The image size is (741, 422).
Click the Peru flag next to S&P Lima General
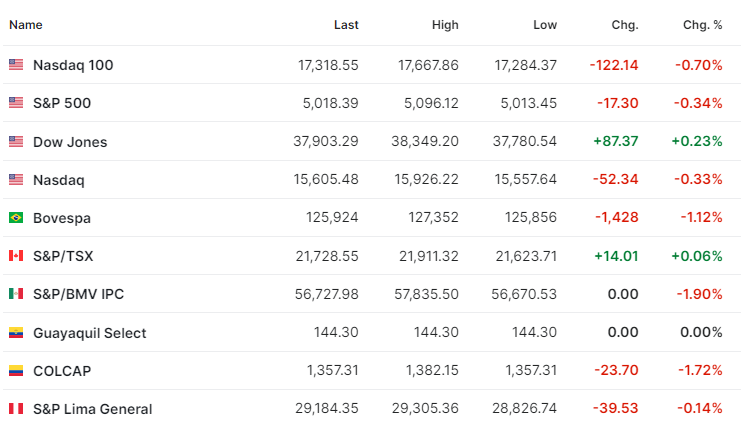(16, 408)
